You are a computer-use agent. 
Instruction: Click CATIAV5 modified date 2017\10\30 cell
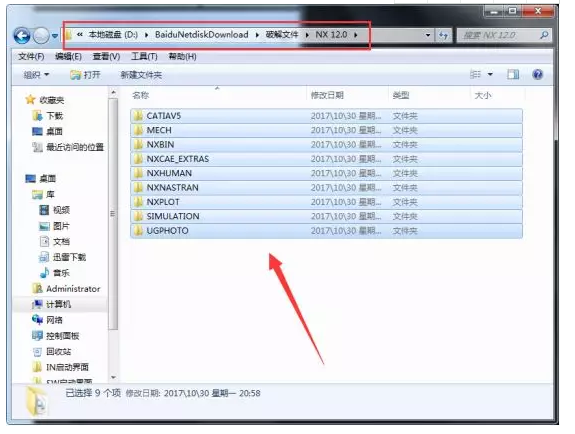point(346,116)
